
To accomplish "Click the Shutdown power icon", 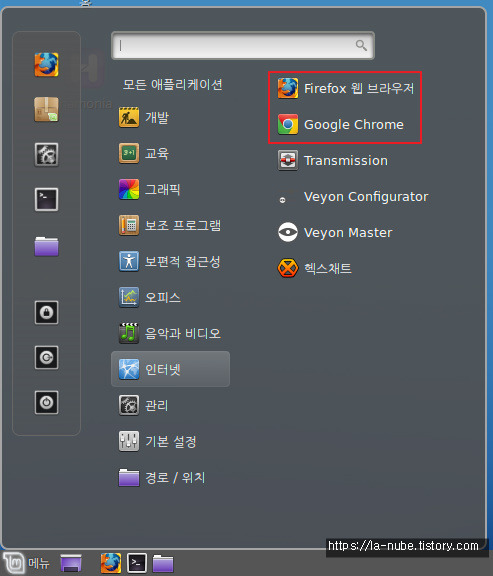I will 46,402.
